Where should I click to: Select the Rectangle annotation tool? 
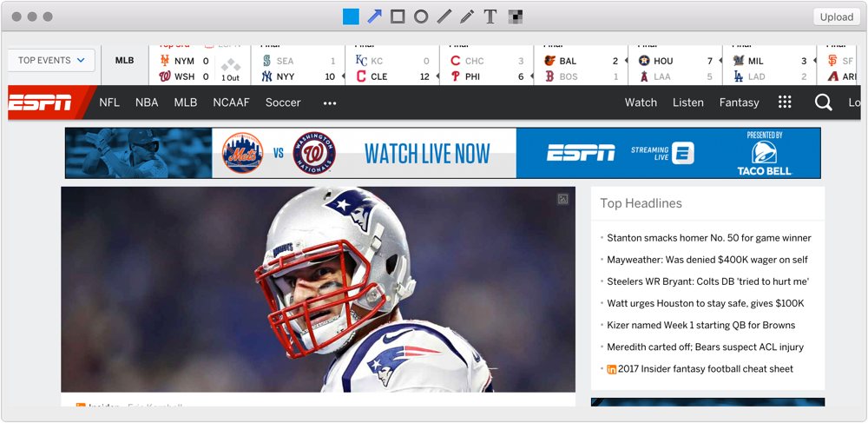[398, 17]
